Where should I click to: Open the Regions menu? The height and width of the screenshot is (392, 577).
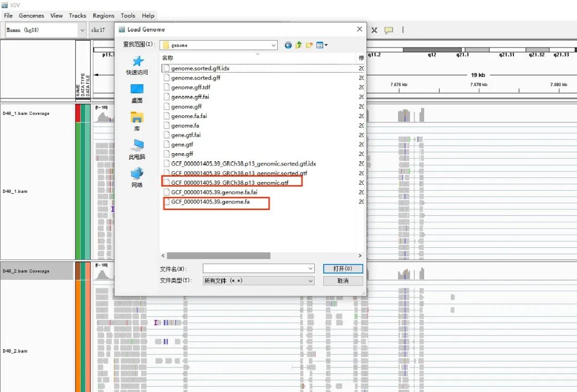104,15
